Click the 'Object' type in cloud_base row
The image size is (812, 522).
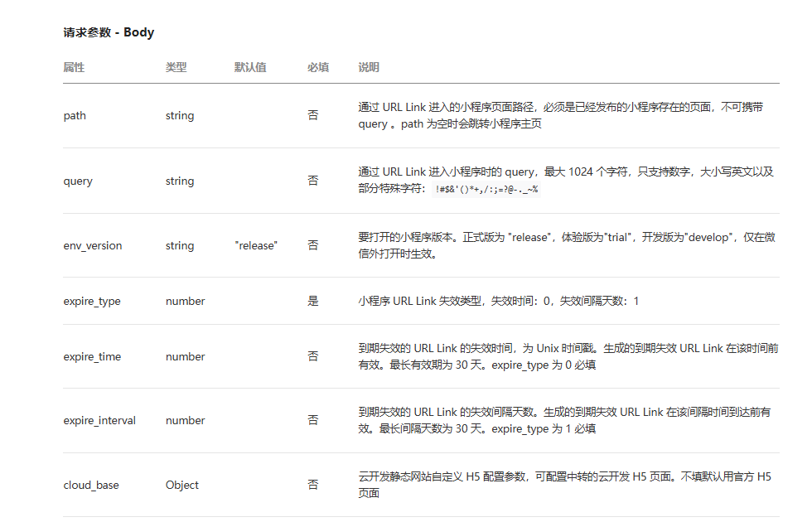pyautogui.click(x=182, y=486)
